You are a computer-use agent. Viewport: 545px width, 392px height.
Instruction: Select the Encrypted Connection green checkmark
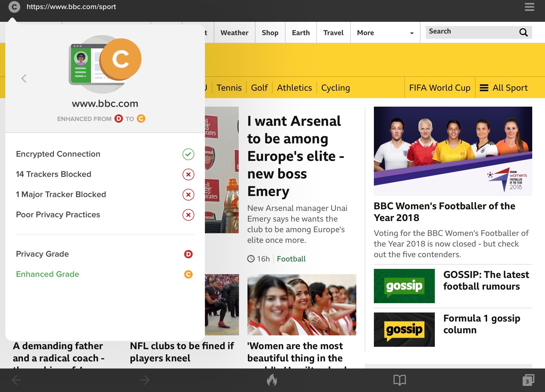188,154
